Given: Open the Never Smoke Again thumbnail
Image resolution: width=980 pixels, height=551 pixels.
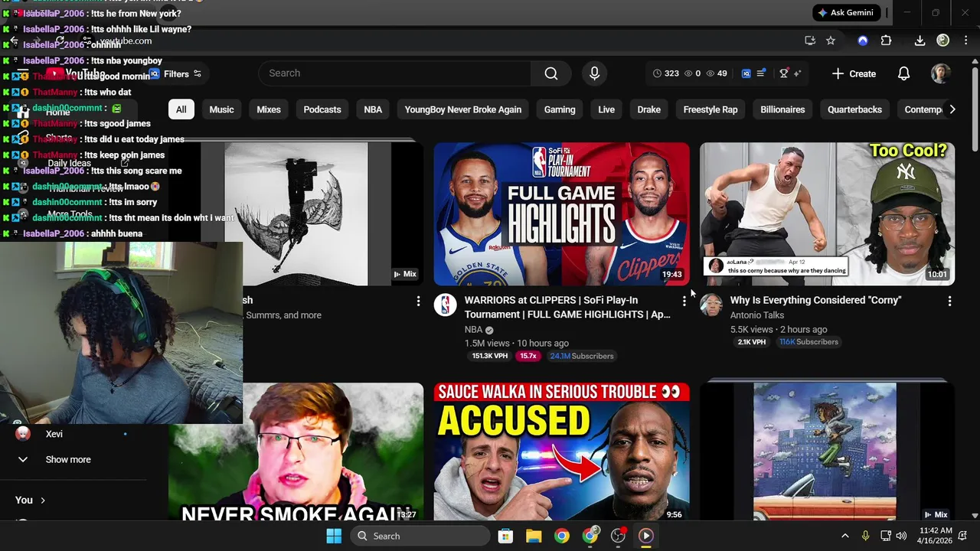Looking at the screenshot, I should (x=334, y=452).
